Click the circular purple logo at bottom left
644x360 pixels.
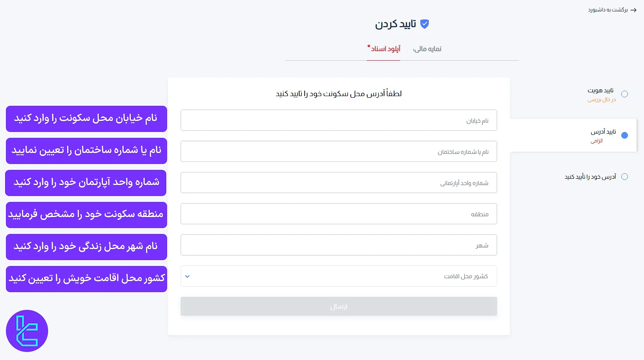click(27, 330)
